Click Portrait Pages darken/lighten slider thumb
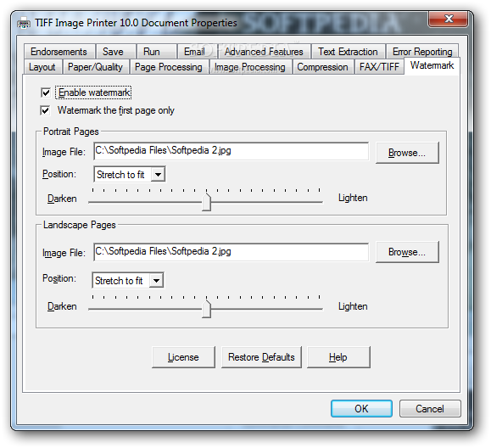The width and height of the screenshot is (491, 448). coord(206,201)
